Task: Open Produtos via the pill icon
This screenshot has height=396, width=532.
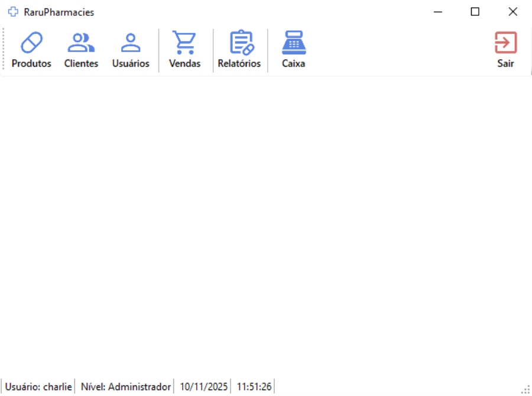Action: [x=31, y=43]
